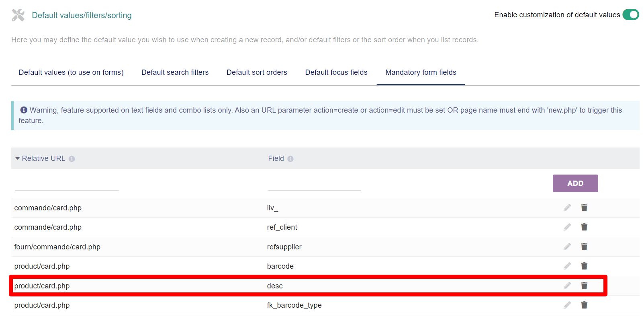The width and height of the screenshot is (644, 327).
Task: Sort by Relative URL column header
Action: [43, 158]
